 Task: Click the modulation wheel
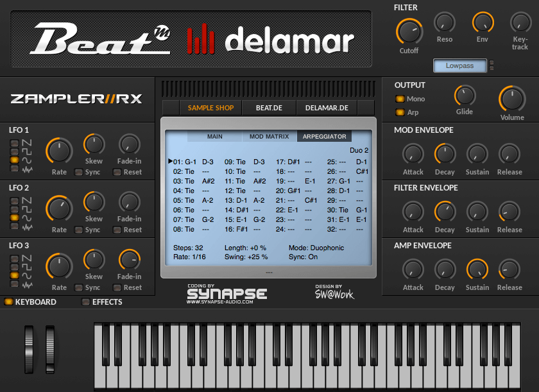50,350
